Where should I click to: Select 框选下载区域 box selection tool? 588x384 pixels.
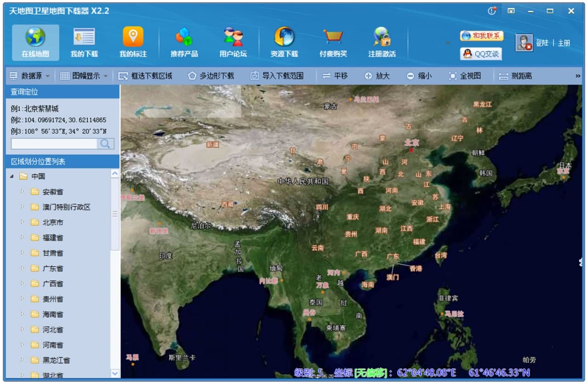point(145,76)
